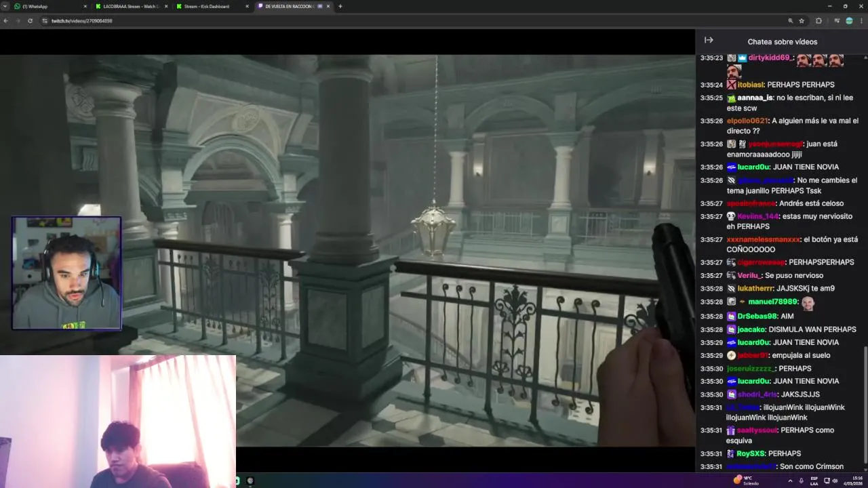Switch to the LACOBRAAA Stream tab
Viewport: 868px width, 488px height.
[x=132, y=6]
